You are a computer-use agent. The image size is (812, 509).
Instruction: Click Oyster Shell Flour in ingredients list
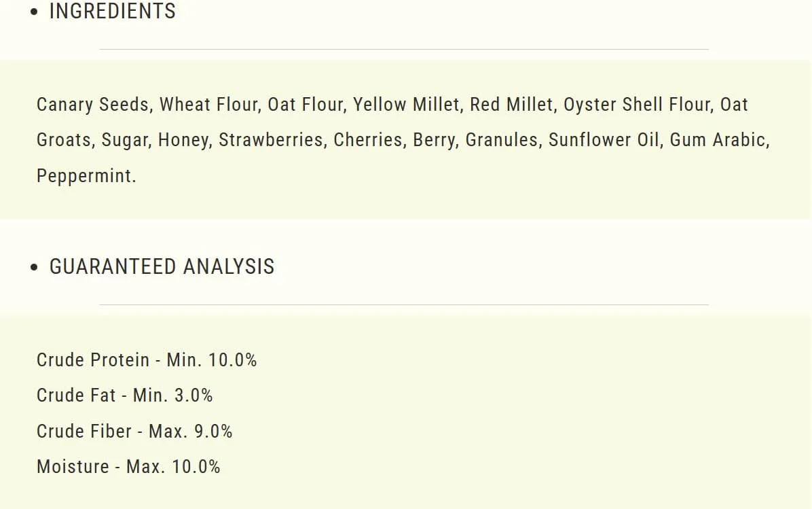point(636,105)
